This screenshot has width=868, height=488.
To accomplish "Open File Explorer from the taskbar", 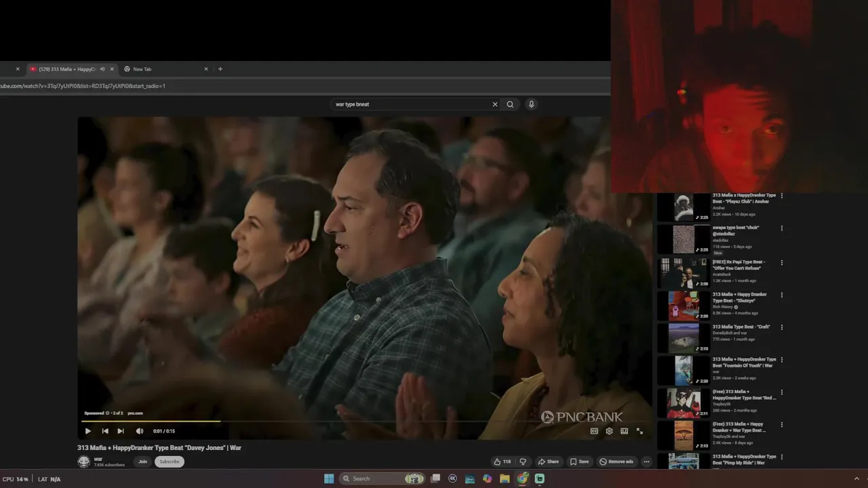I will click(505, 479).
